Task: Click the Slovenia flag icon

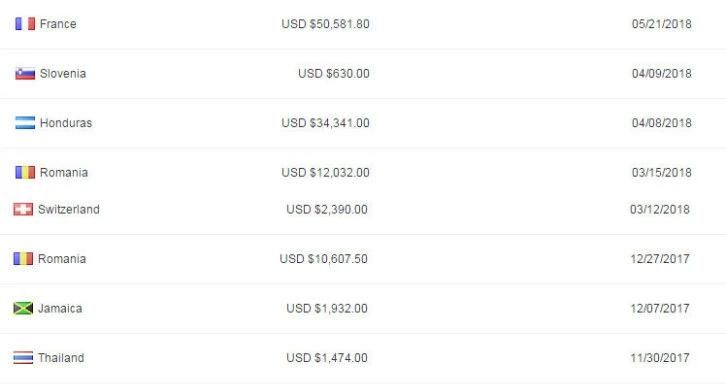Action: (25, 74)
